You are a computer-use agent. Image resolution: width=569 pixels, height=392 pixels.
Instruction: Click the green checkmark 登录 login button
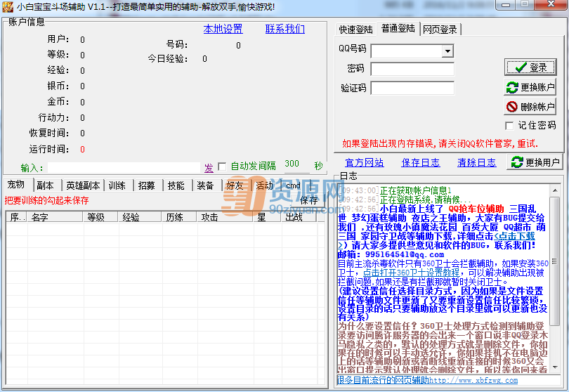coord(530,67)
